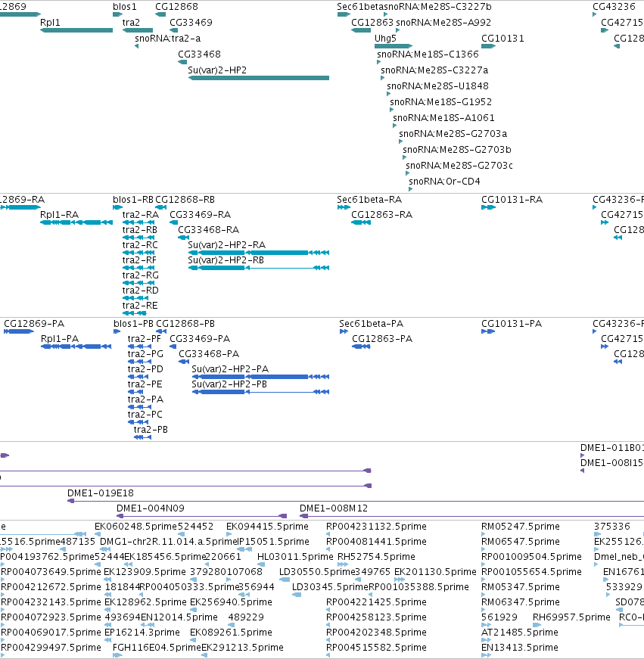Select the snoRNA:Or-CD4 label
The width and height of the screenshot is (644, 659).
click(444, 182)
